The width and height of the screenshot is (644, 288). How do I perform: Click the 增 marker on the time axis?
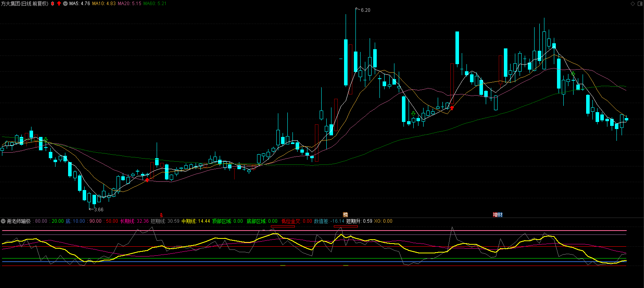[495, 215]
